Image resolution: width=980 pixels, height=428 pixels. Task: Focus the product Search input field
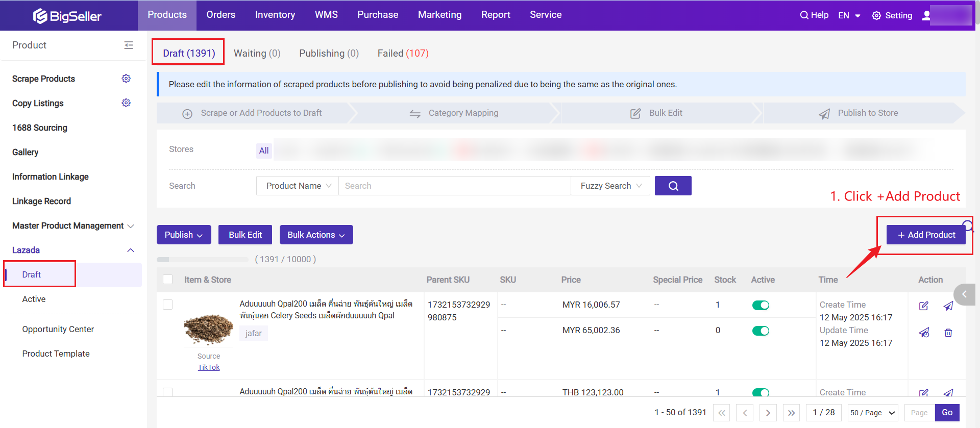click(455, 186)
